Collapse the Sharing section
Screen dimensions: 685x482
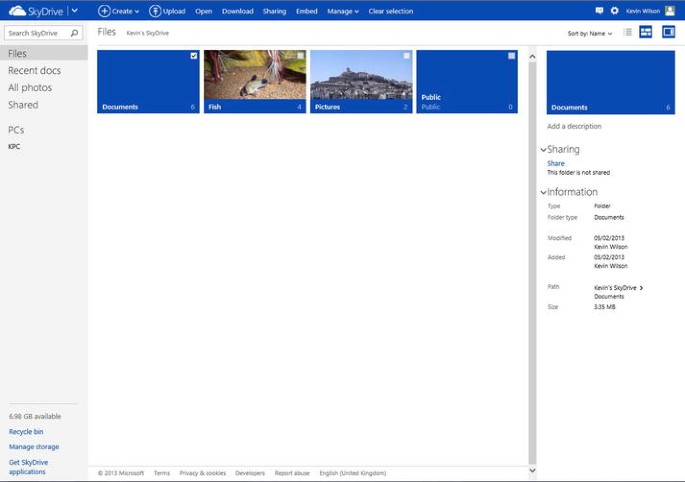coord(544,150)
